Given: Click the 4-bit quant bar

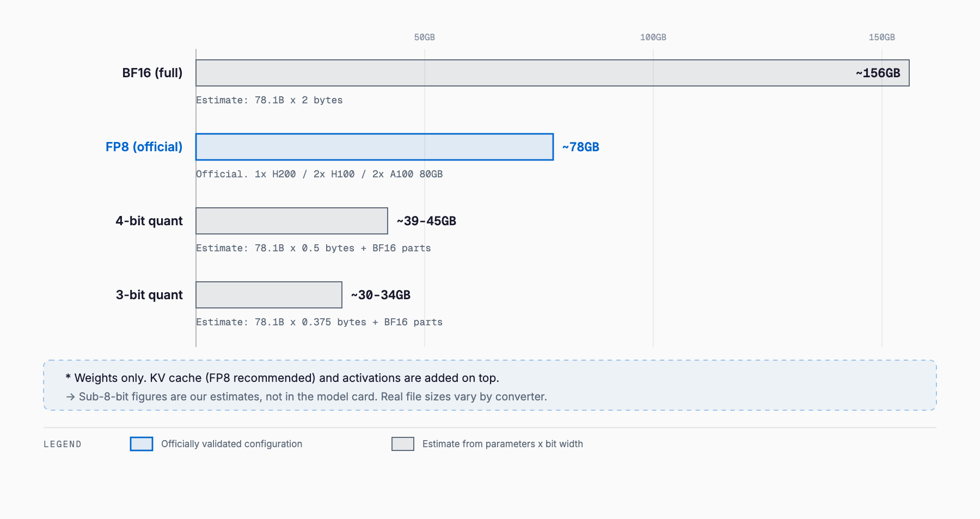Looking at the screenshot, I should [292, 221].
